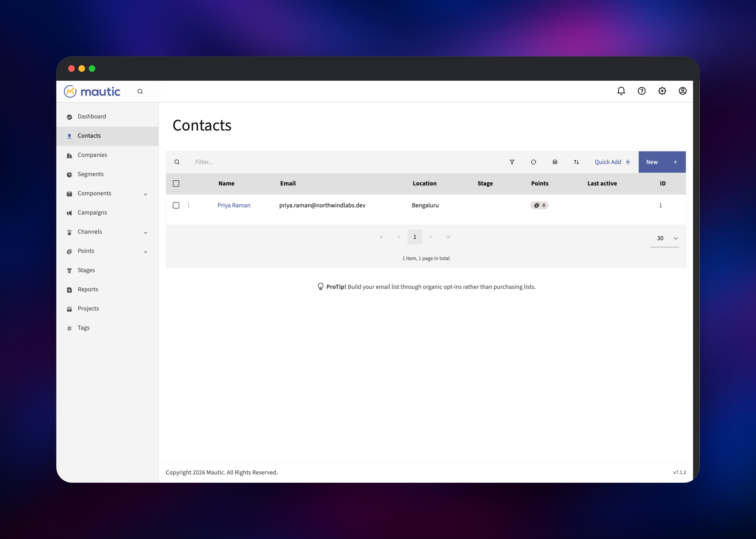This screenshot has height=539, width=756.
Task: Click contact ID 1 link
Action: 660,205
